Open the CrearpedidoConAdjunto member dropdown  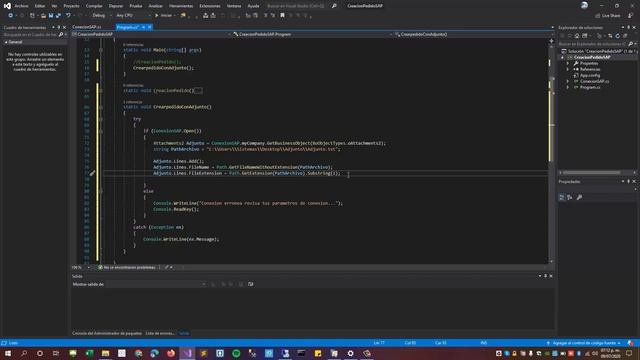471,34
